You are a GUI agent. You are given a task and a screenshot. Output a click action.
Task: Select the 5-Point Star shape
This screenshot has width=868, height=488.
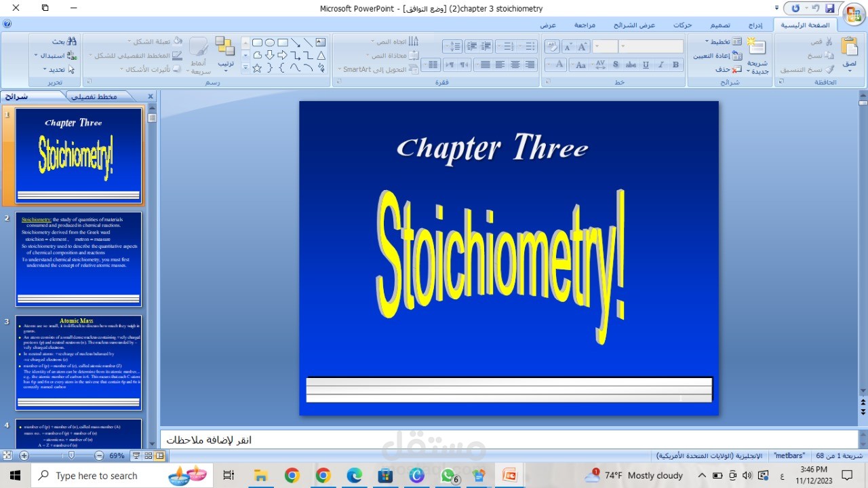click(x=257, y=68)
